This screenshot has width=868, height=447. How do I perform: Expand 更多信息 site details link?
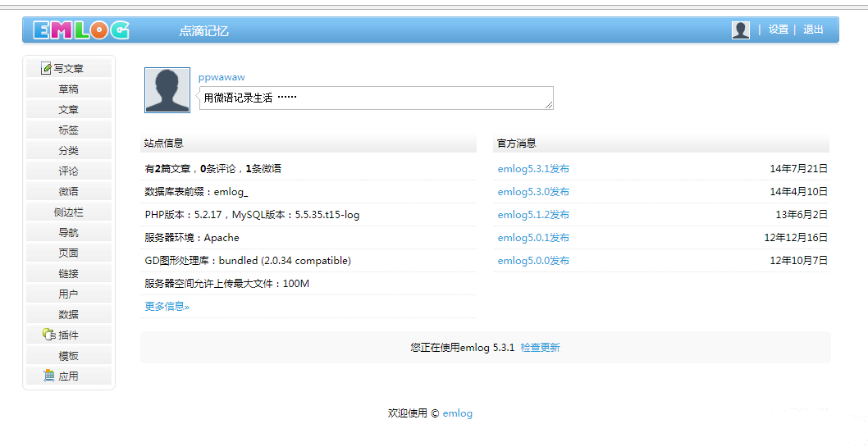(x=167, y=307)
